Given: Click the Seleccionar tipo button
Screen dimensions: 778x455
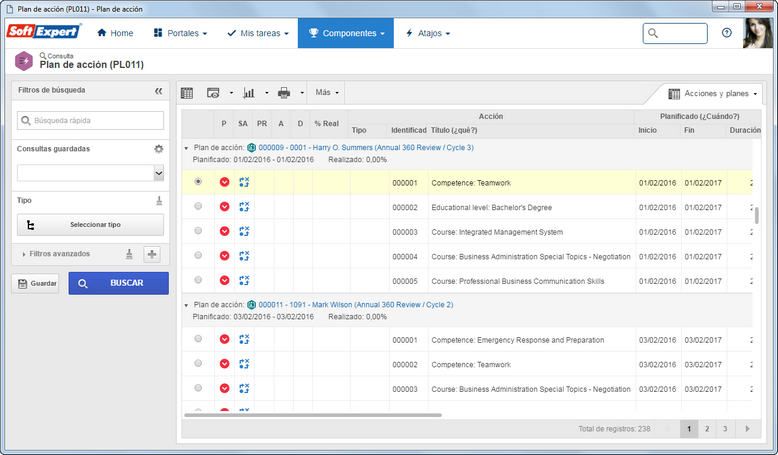Looking at the screenshot, I should pyautogui.click(x=90, y=225).
